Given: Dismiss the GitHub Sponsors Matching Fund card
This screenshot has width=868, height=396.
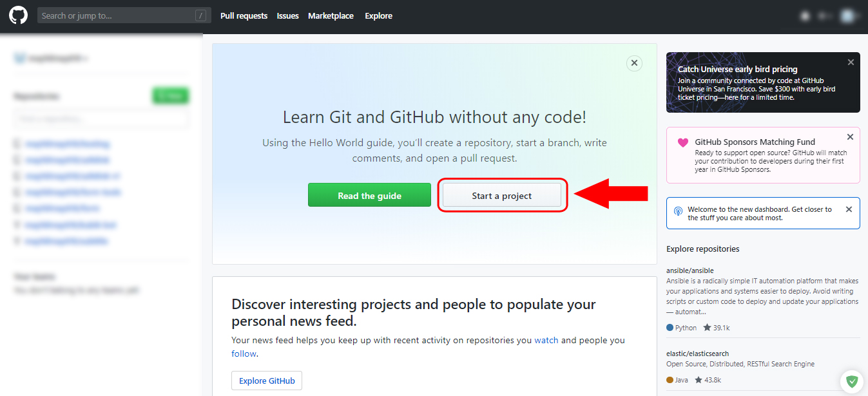Looking at the screenshot, I should pyautogui.click(x=850, y=137).
